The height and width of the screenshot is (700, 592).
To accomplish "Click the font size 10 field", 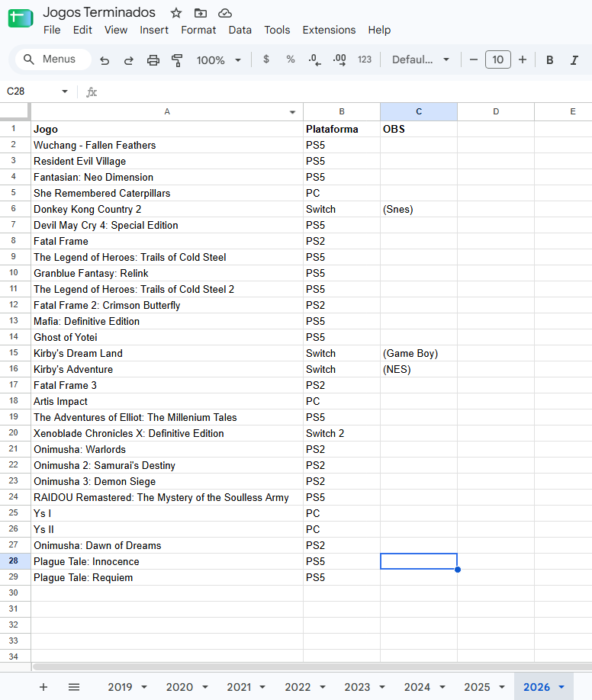I will (497, 59).
